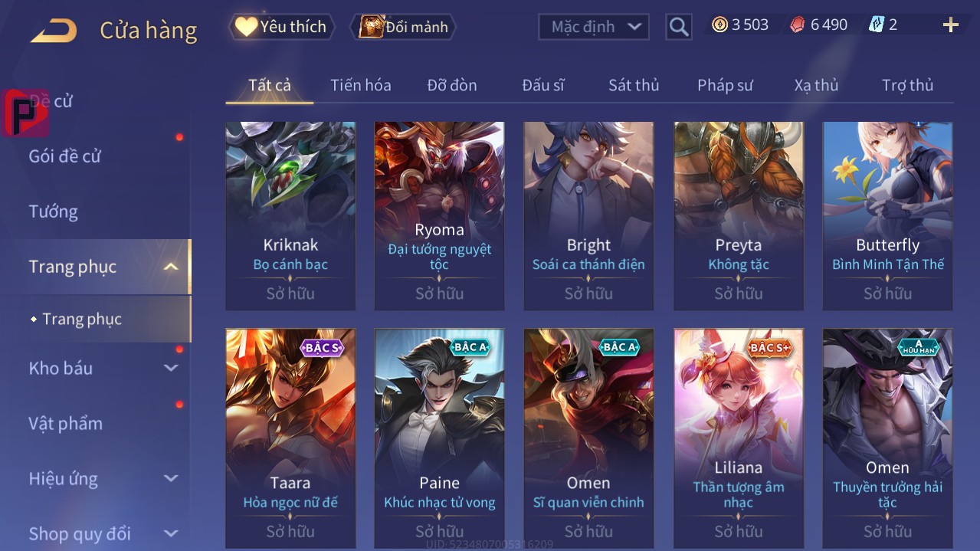Open Butterfly Bình Minh Tận Thế card
Screen dimensions: 980x551
tap(887, 216)
